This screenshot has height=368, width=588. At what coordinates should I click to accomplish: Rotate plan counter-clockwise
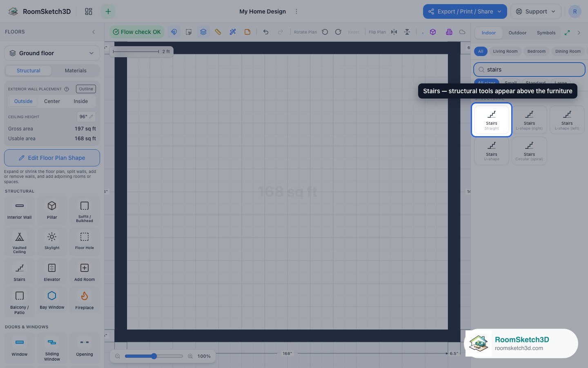coord(325,32)
